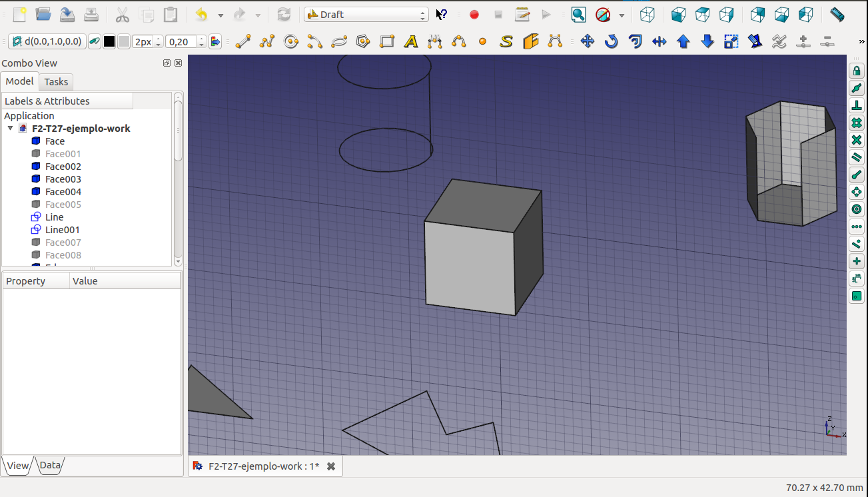868x497 pixels.
Task: Switch to the Tasks tab
Action: tap(56, 81)
